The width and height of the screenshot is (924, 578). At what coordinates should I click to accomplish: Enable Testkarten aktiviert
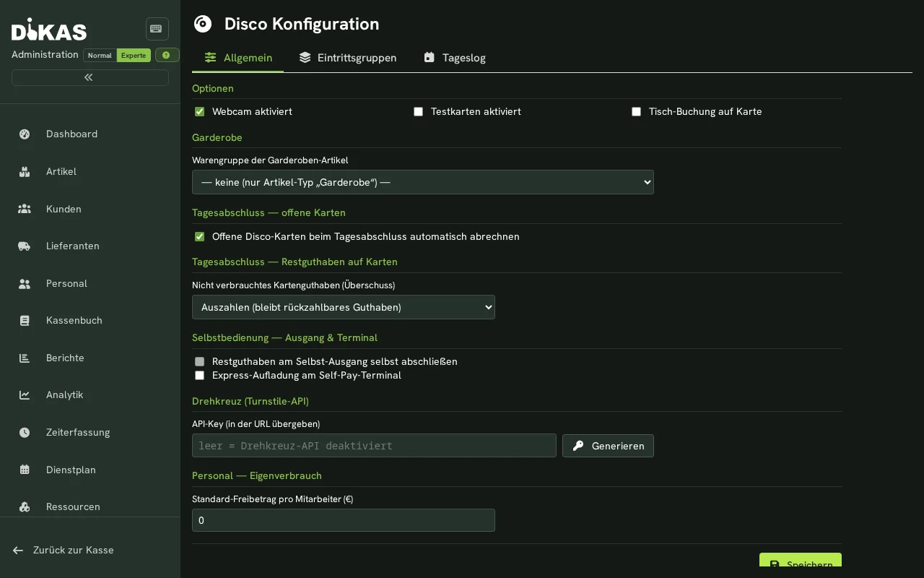click(418, 111)
